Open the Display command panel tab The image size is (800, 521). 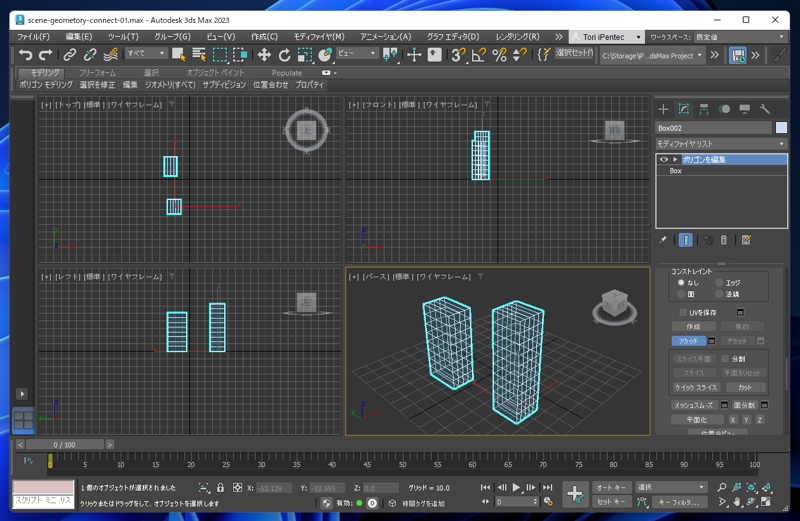coord(745,109)
